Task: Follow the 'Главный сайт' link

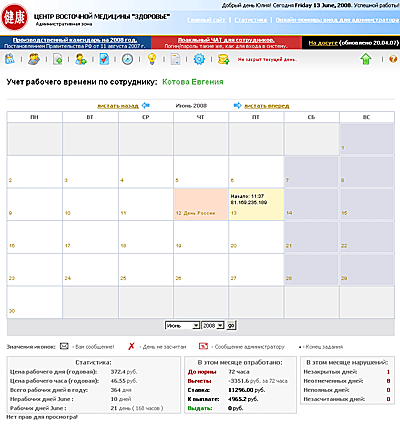Action: pos(206,20)
